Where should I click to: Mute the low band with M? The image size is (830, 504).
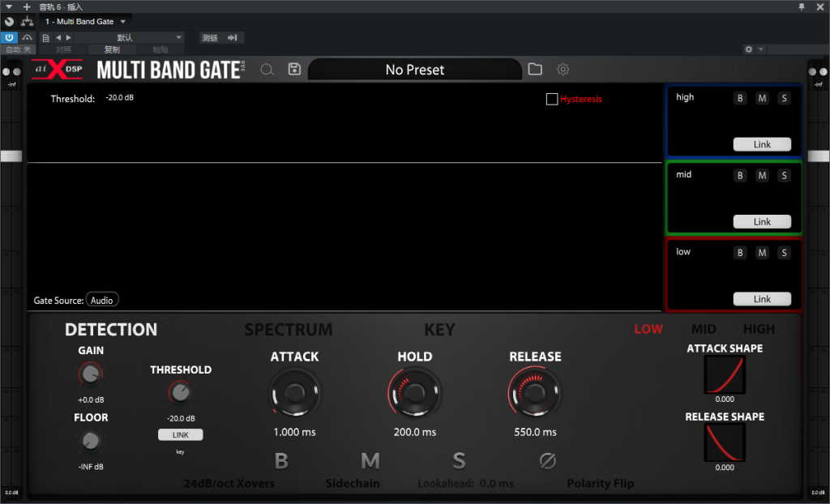pos(762,253)
